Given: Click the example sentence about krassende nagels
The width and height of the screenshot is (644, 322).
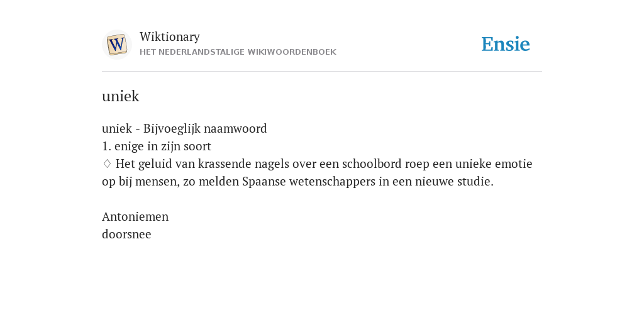Looking at the screenshot, I should (317, 172).
